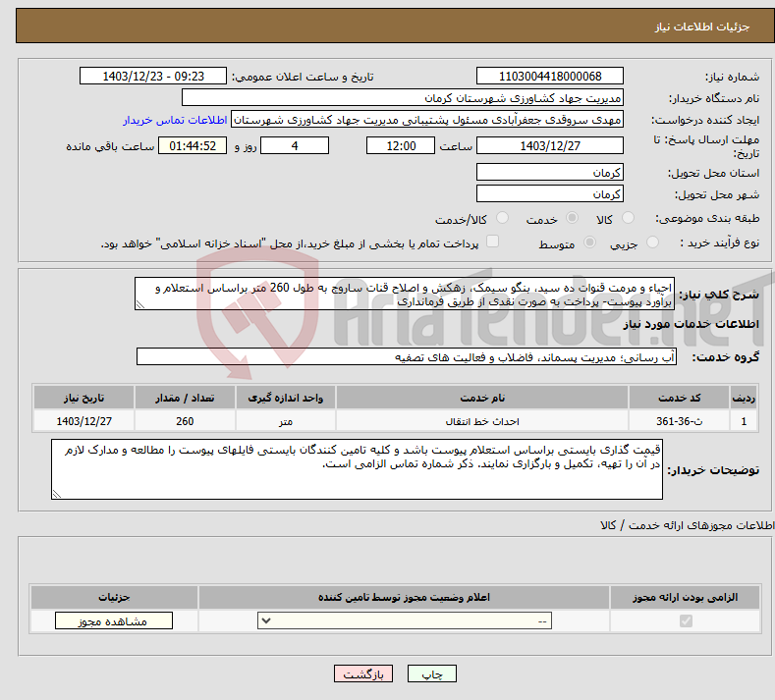Click the تعداد / مقدار column header
775x700 pixels.
coord(185,398)
